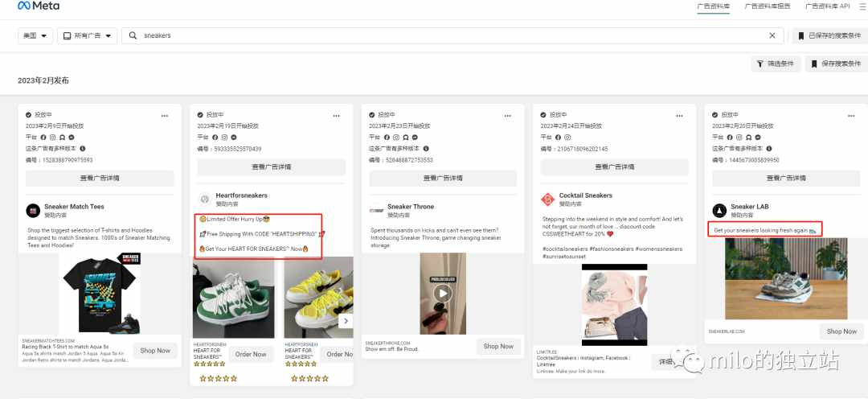Screen dimensions: 868x399
Task: Open 已保存的搜索条件 saved searches
Action: [x=829, y=35]
